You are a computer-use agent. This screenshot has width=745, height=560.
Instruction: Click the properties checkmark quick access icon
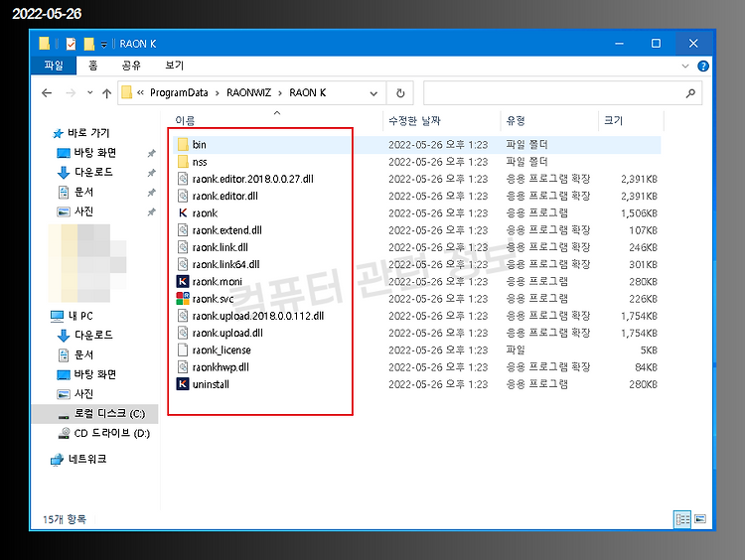click(71, 44)
